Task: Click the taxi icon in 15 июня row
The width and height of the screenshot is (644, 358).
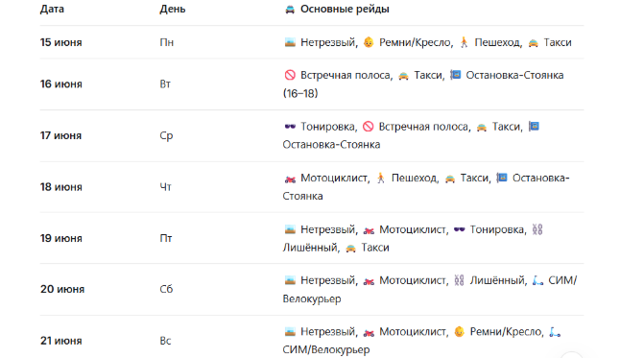Action: click(533, 42)
